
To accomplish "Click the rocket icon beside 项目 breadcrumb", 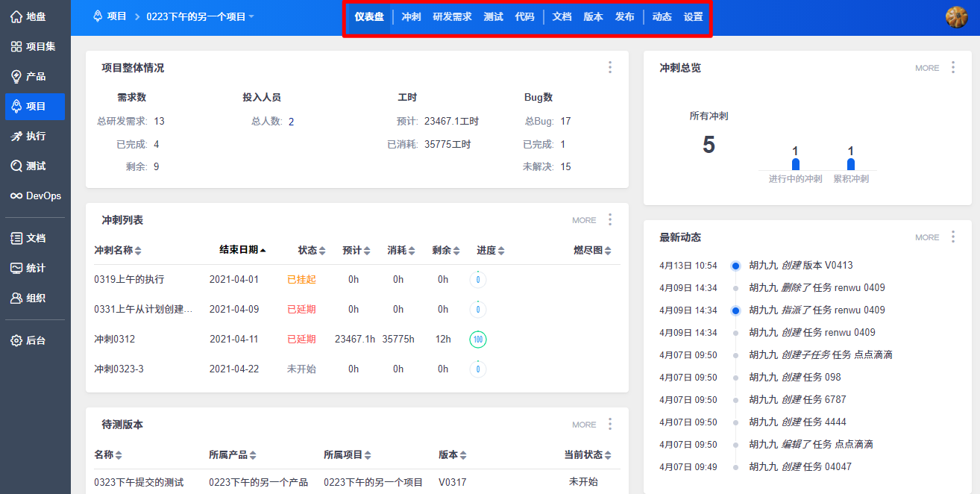I will 98,16.
